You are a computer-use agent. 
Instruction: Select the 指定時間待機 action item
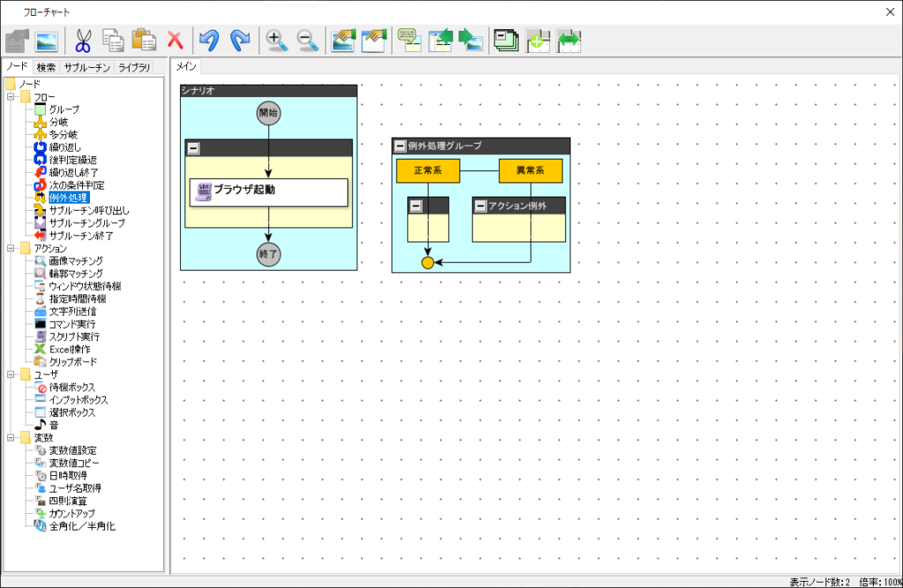(78, 299)
